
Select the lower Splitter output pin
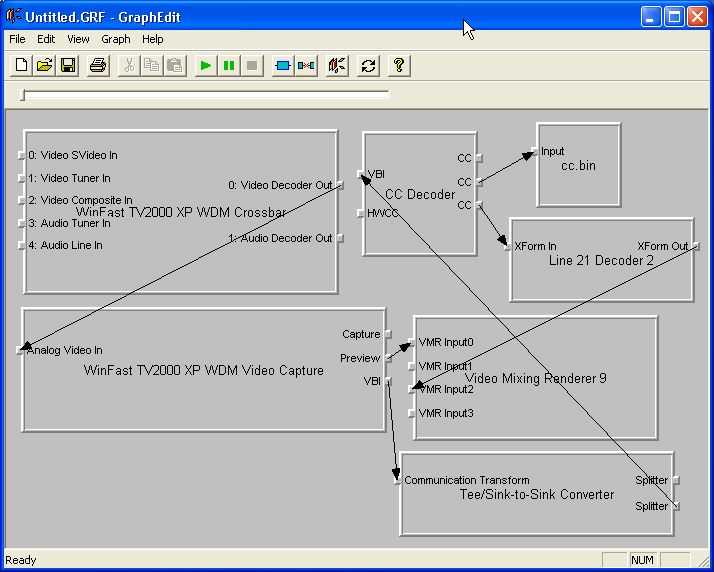(676, 506)
